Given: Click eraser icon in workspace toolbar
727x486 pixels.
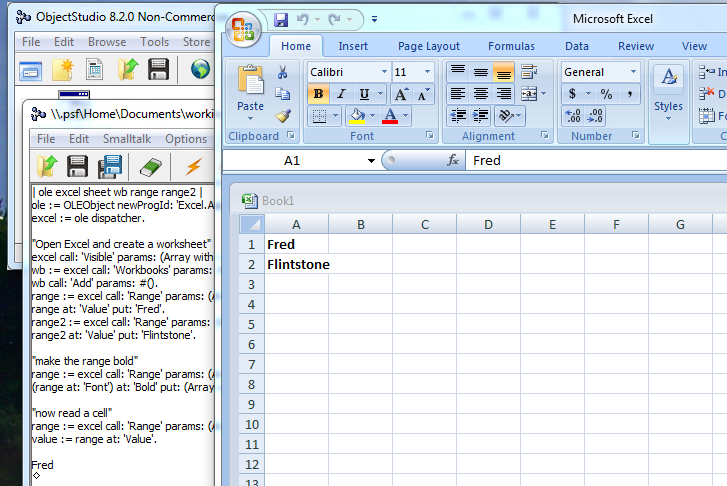Looking at the screenshot, I should point(151,166).
